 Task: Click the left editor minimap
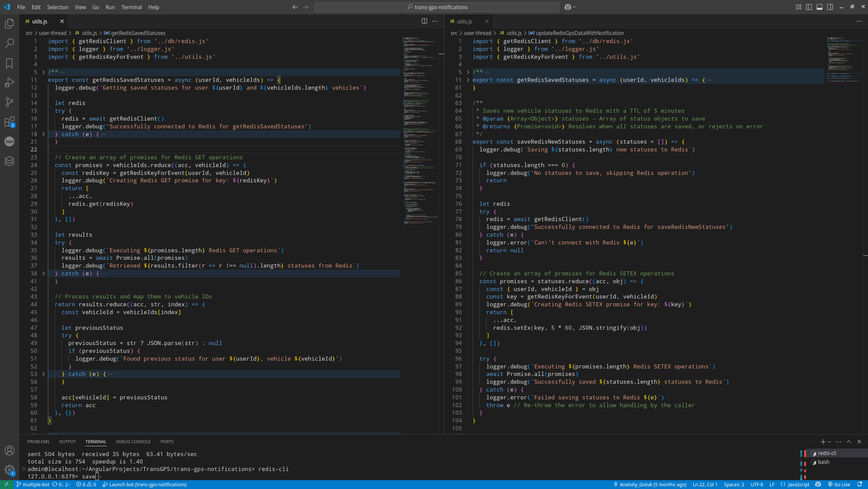[420, 136]
